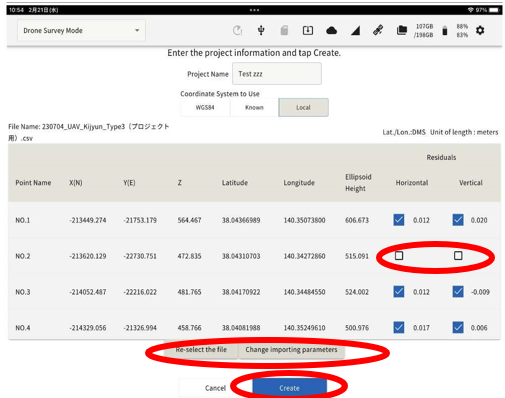Select the Known coordinate system
505x398 pixels.
[254, 107]
